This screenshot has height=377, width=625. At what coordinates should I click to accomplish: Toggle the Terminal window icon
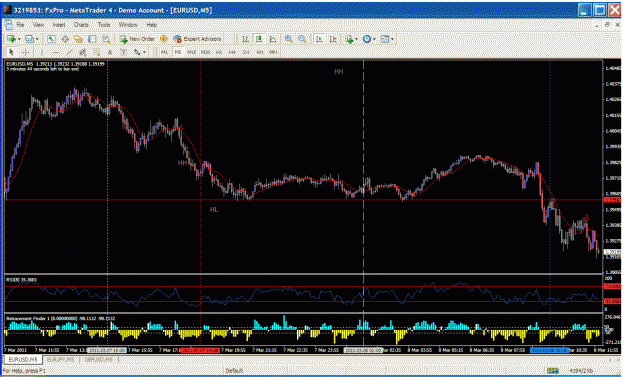click(x=92, y=39)
